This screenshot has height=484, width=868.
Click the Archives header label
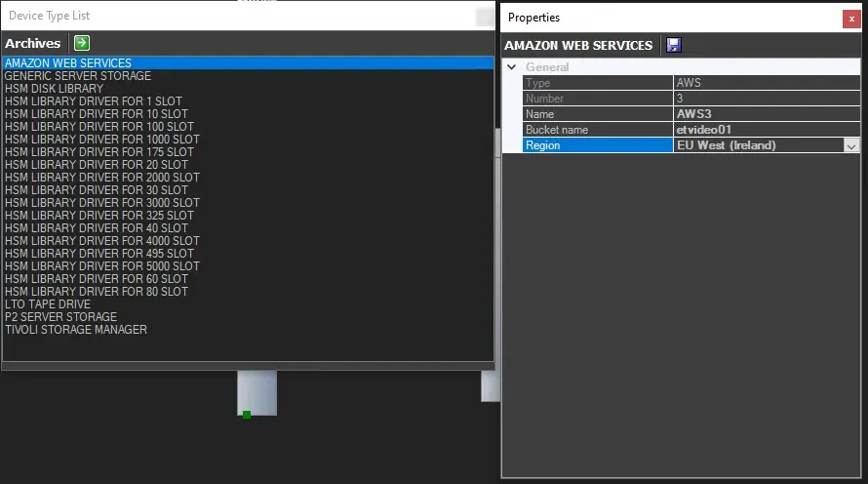point(33,43)
